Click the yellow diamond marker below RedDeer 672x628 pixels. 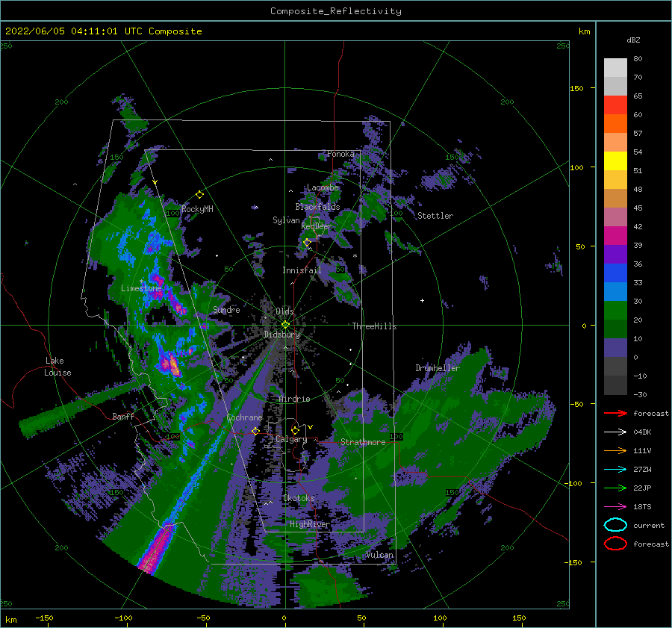coord(307,243)
